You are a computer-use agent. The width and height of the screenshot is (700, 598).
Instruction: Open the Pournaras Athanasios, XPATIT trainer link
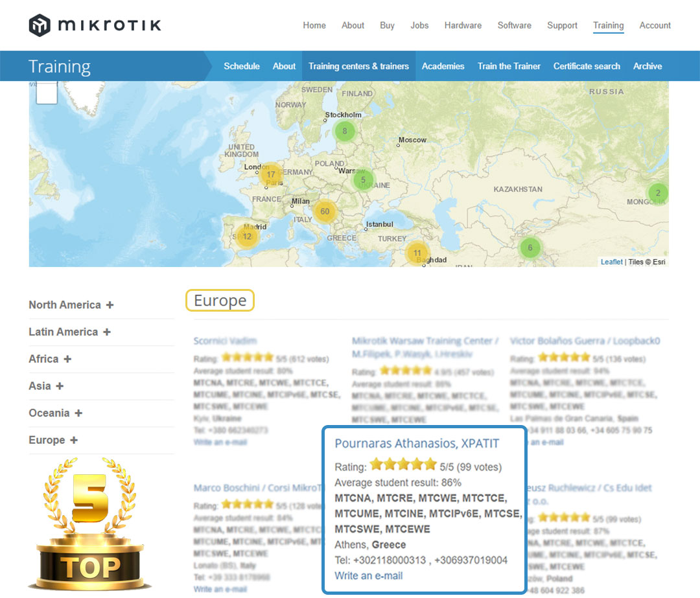pyautogui.click(x=417, y=443)
